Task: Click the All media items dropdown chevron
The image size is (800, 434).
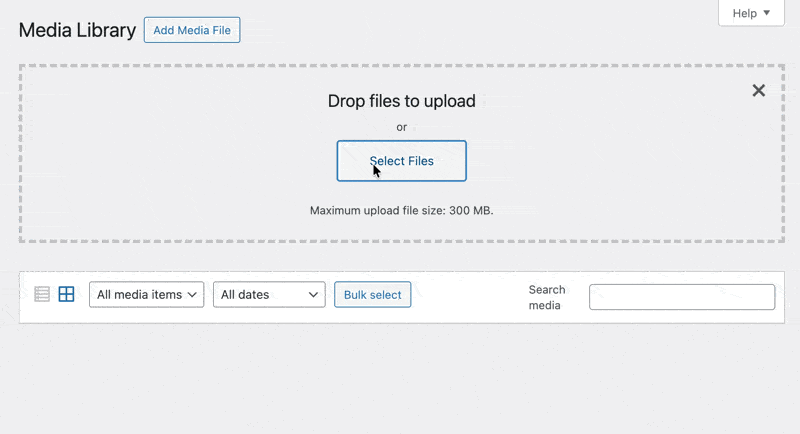Action: click(193, 294)
